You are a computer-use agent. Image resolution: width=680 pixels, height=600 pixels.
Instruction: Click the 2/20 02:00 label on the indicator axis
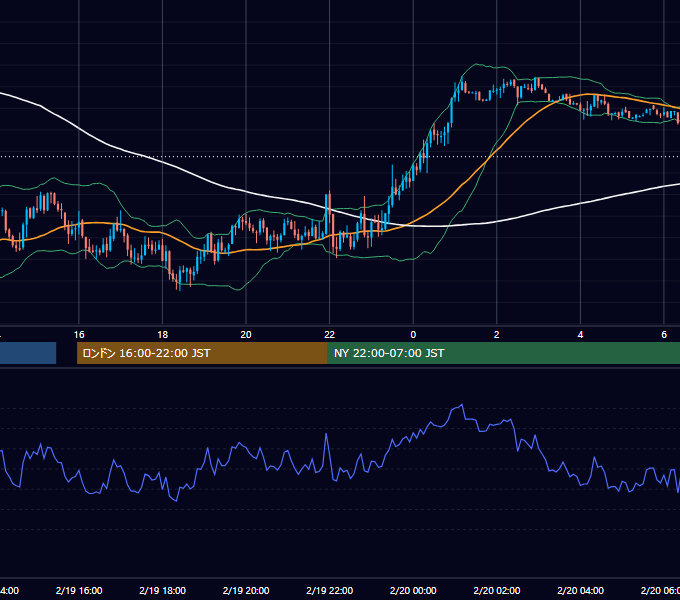(x=497, y=590)
